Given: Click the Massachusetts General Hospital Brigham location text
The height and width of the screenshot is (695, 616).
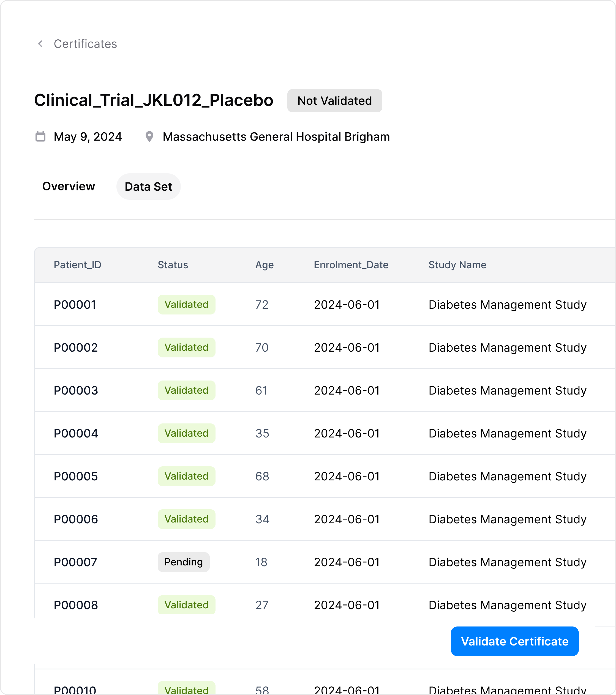Looking at the screenshot, I should tap(276, 137).
